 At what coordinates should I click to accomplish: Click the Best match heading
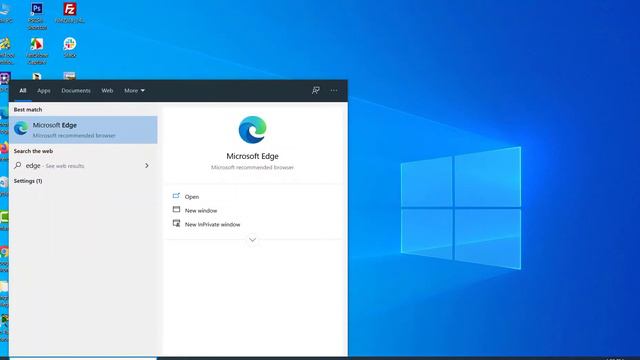[28, 109]
